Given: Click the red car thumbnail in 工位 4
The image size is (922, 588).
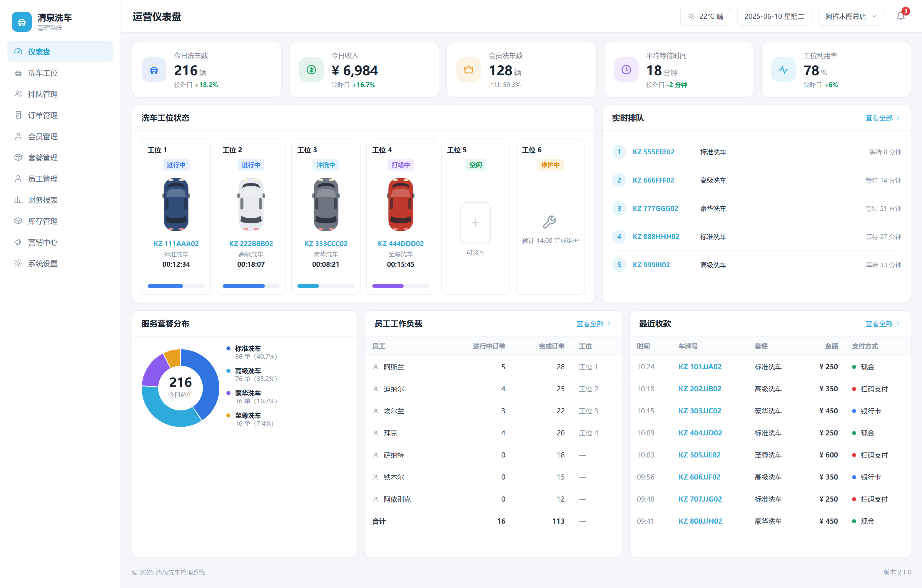Looking at the screenshot, I should click(x=400, y=204).
